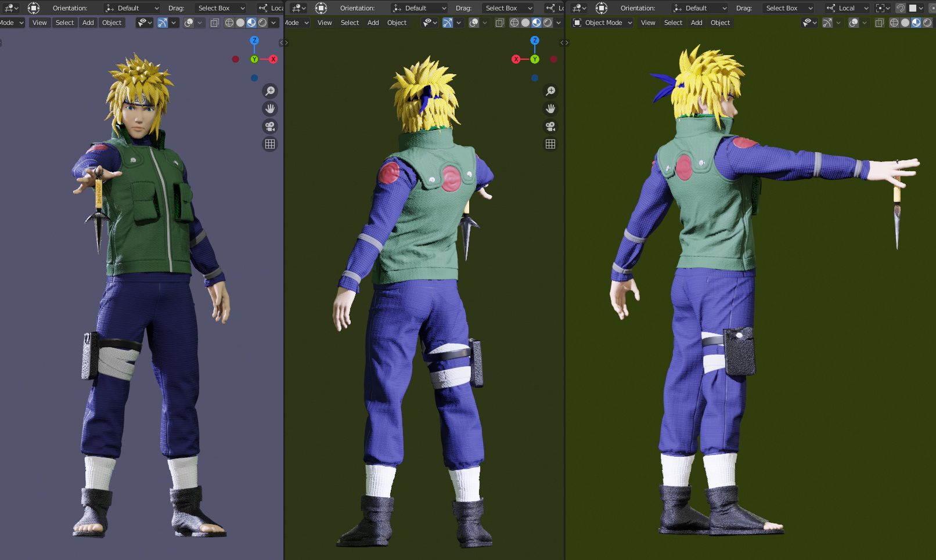Open Drag Select Box dropdown in left viewport
This screenshot has height=560, width=936.
pos(221,8)
